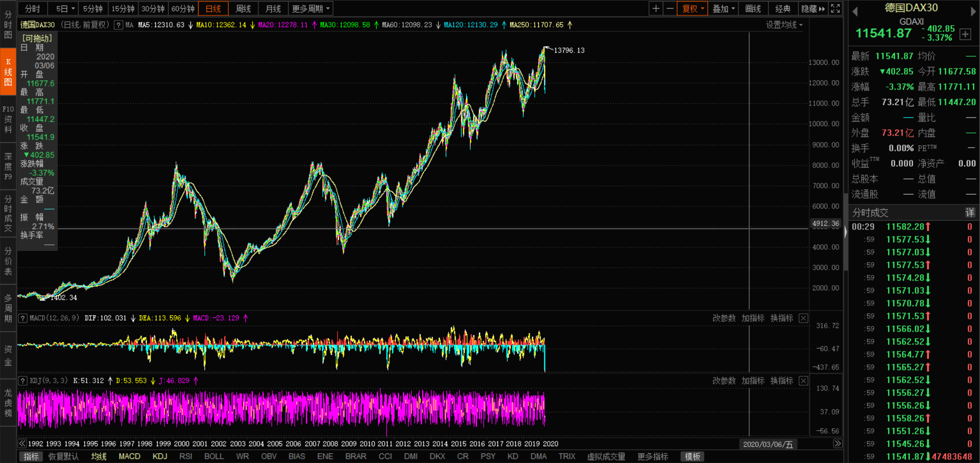This screenshot has height=463, width=980.
Task: Open 多周期 sidebar page
Action: [x=8, y=308]
